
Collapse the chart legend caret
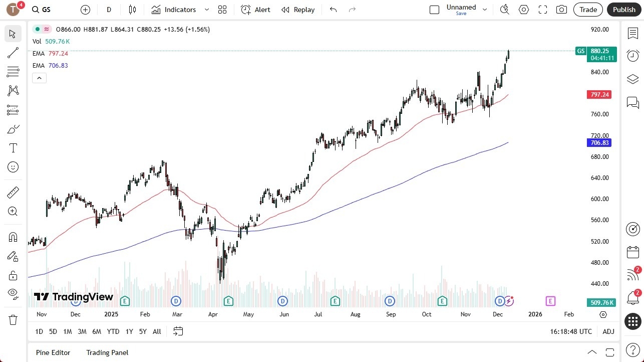pyautogui.click(x=39, y=78)
